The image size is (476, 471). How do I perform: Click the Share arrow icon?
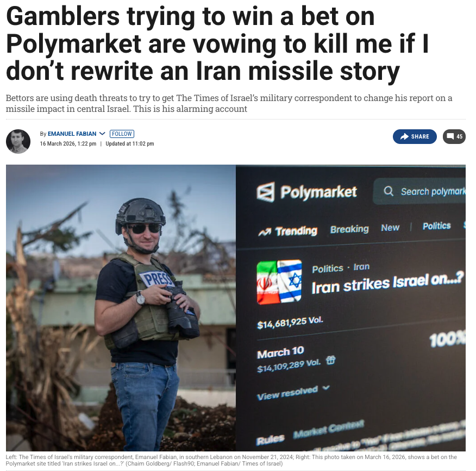[x=404, y=136]
